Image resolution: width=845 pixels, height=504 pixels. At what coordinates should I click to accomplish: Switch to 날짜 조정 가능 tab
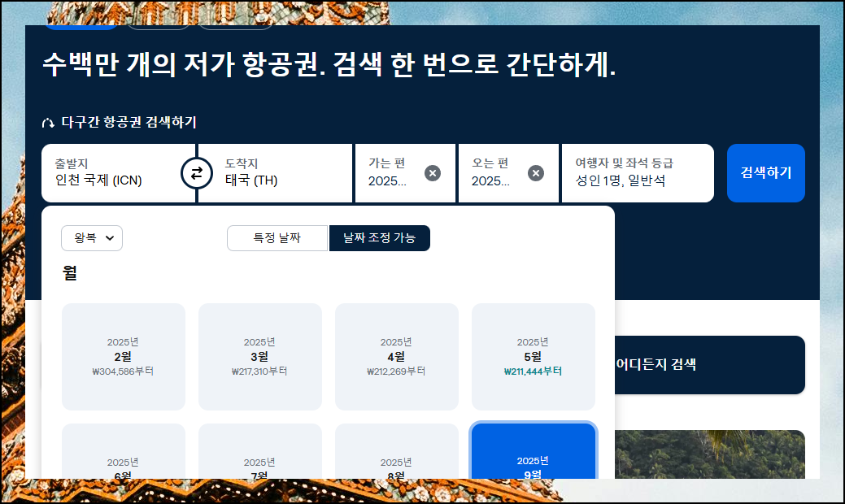point(379,238)
